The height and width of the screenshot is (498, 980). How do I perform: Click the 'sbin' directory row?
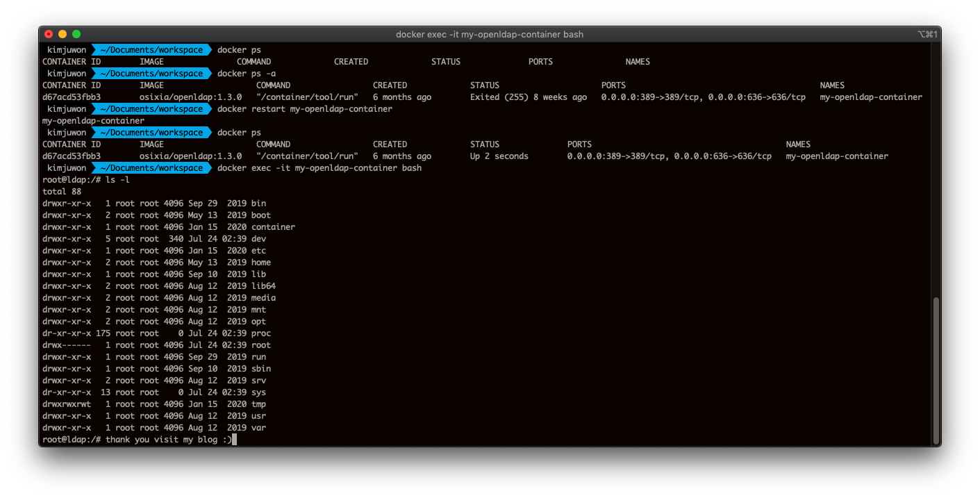157,369
